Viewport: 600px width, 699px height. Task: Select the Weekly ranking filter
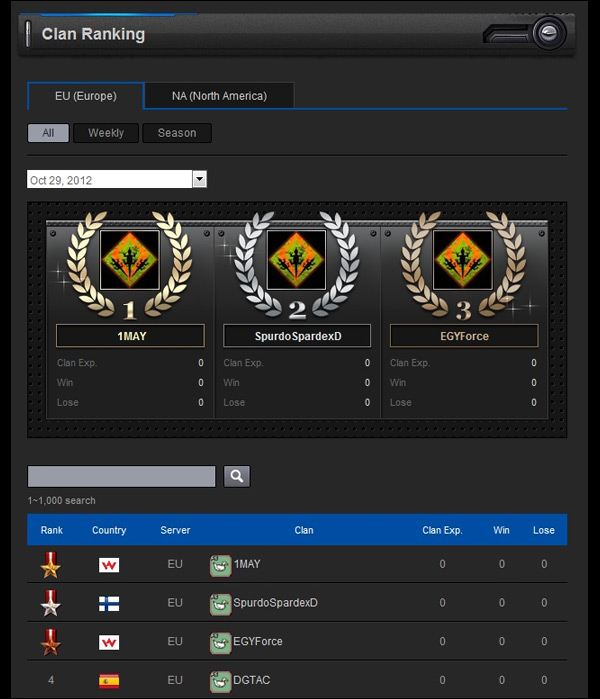pos(106,133)
